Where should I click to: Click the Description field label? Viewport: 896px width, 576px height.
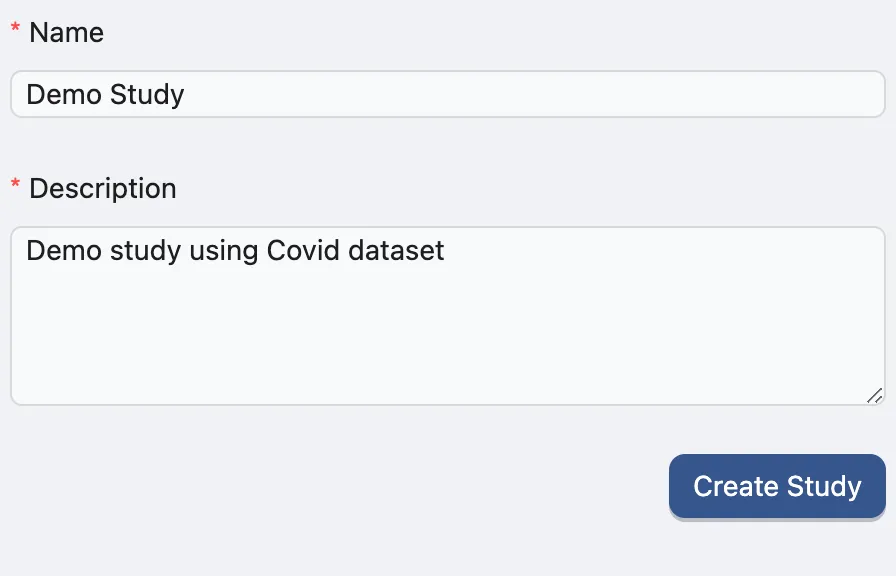click(100, 188)
